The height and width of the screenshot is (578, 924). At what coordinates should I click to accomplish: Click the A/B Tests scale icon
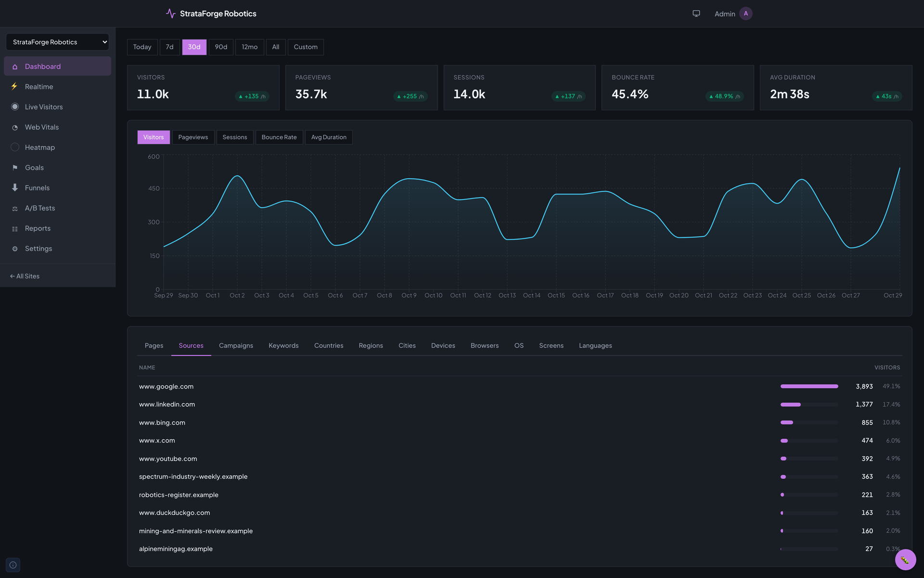[x=15, y=208]
